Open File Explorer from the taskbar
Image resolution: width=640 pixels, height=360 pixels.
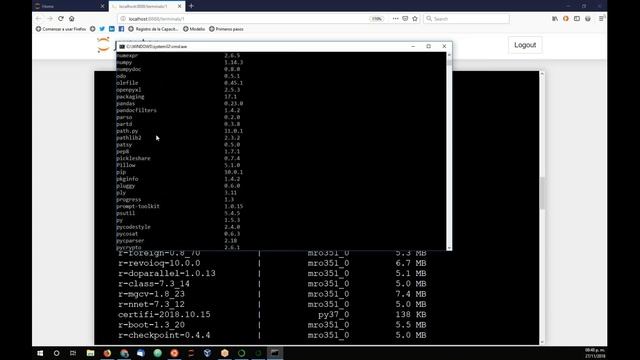[x=90, y=353]
